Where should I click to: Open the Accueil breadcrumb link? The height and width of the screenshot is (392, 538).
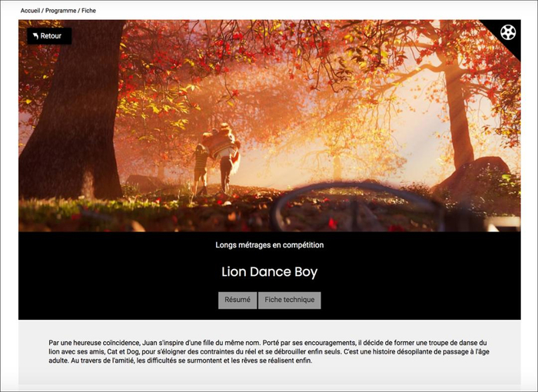click(30, 11)
